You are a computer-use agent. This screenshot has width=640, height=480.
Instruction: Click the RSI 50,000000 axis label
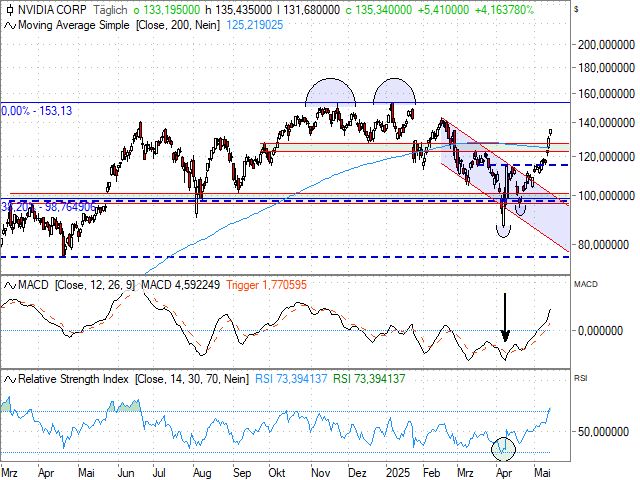(603, 432)
